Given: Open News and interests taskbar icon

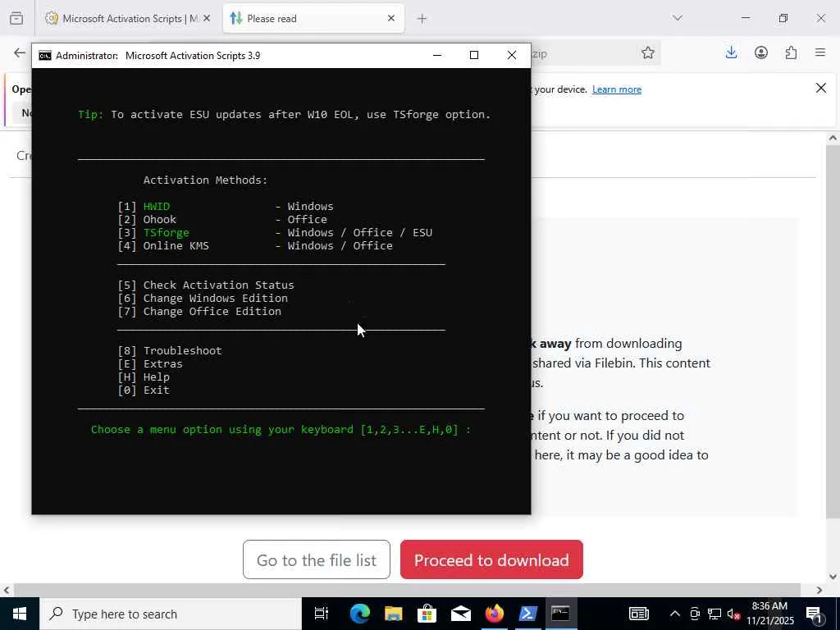Looking at the screenshot, I should (638, 614).
